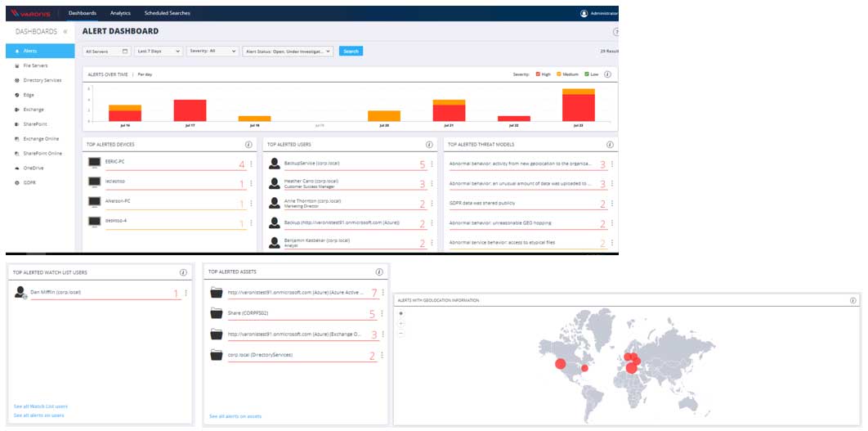Open info icon for Top Alerted Watch List Users
Image resolution: width=868 pixels, height=431 pixels.
point(183,272)
